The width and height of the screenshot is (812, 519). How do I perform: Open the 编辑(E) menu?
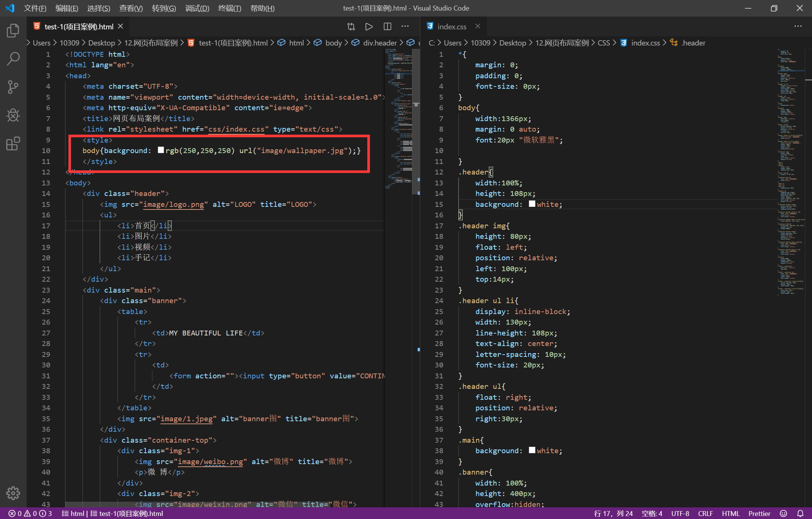(67, 8)
